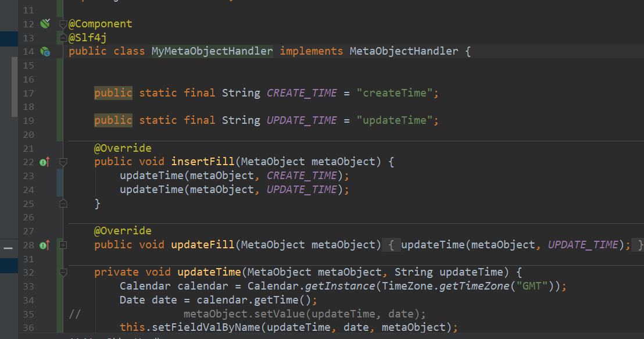Screen dimensions: 644x339
Task: Collapse the updateTime method fold marker on line 32
Action: (x=63, y=273)
